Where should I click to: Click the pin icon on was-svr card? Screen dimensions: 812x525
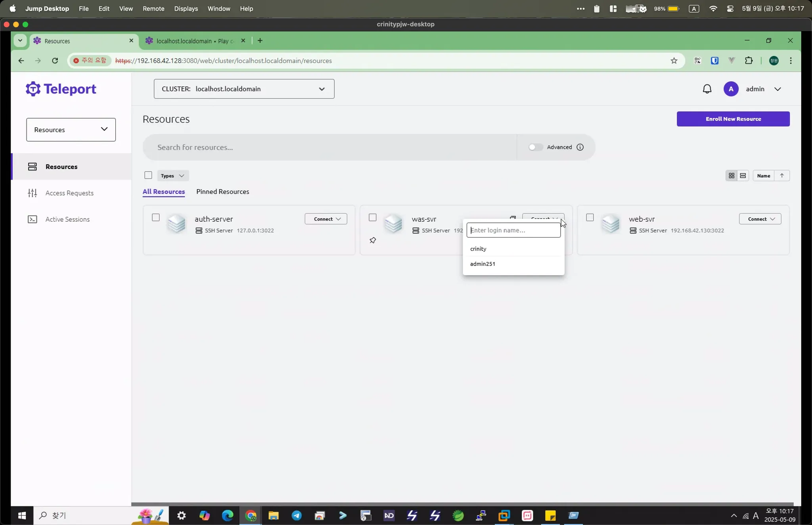pos(373,240)
